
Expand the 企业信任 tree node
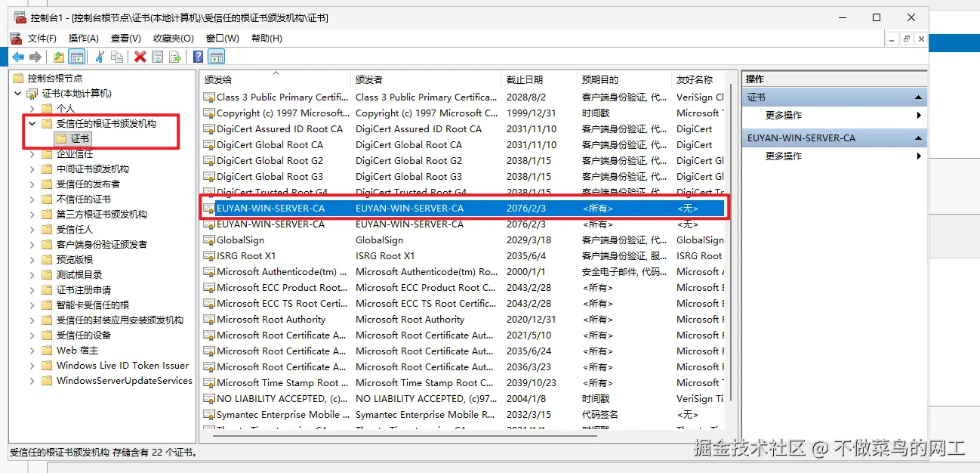coord(32,153)
